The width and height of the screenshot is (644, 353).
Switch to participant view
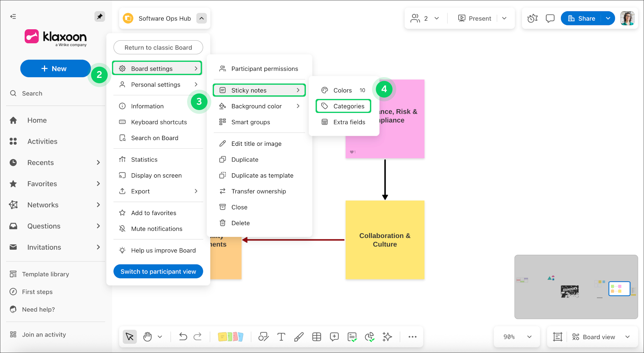[x=158, y=272]
